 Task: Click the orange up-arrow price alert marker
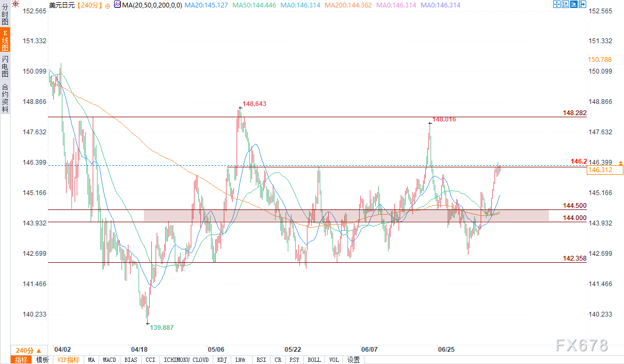[620, 162]
